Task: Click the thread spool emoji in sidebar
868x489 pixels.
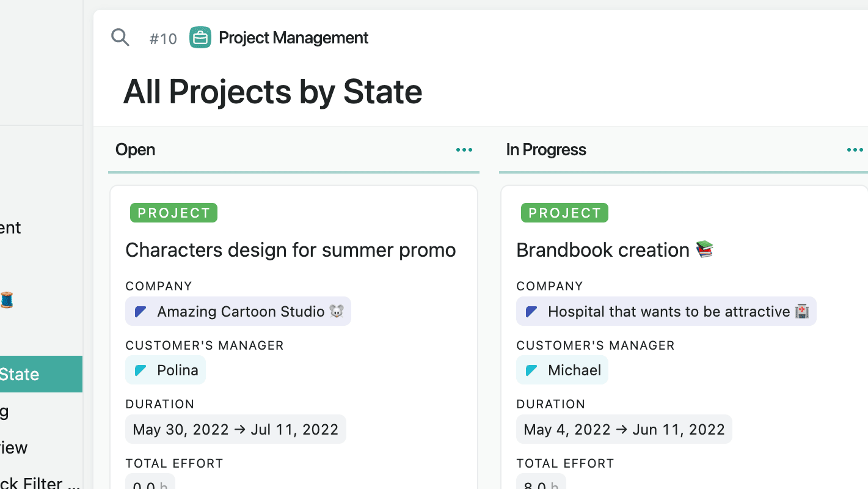Action: click(7, 300)
